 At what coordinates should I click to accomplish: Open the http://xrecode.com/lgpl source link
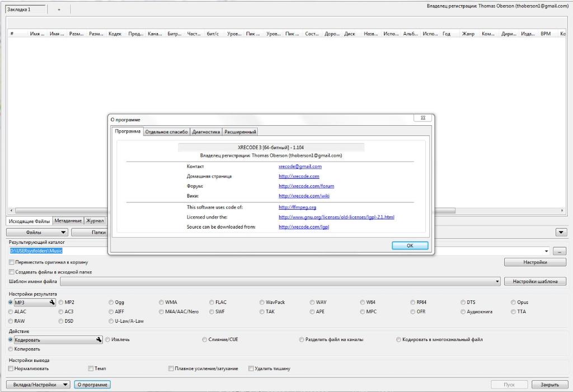(x=304, y=227)
